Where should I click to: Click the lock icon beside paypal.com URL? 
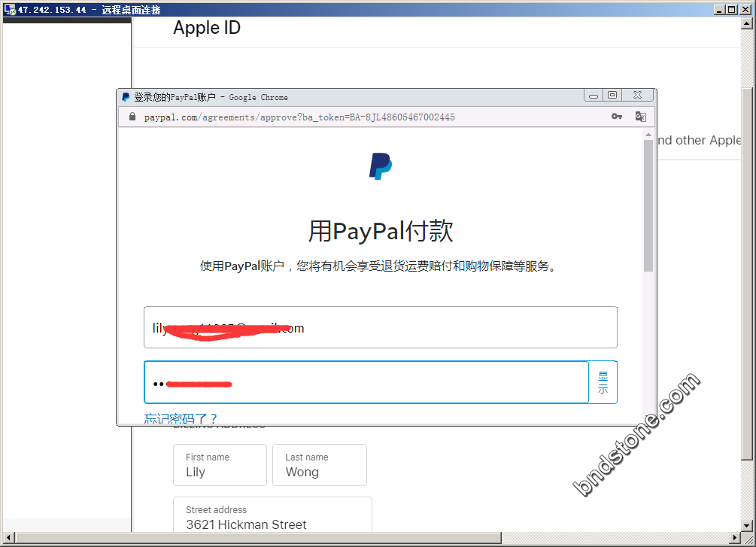coord(132,117)
